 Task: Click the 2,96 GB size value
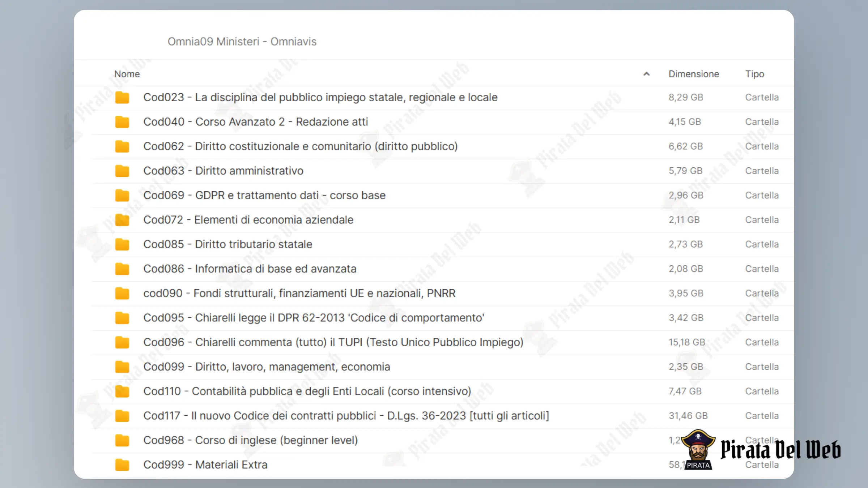pos(686,196)
